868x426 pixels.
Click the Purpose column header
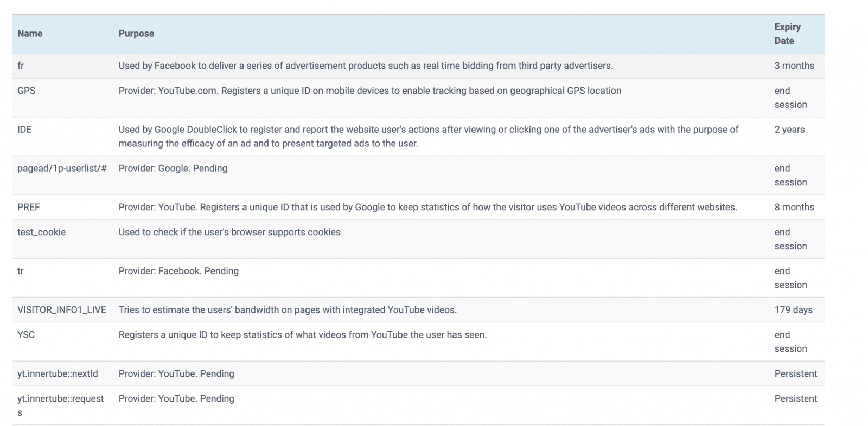[x=136, y=34]
